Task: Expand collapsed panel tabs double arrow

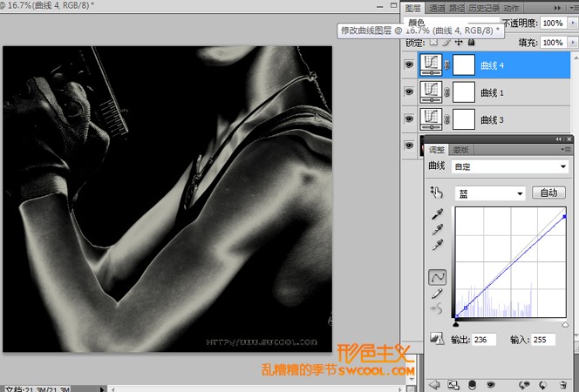Action: (x=557, y=8)
